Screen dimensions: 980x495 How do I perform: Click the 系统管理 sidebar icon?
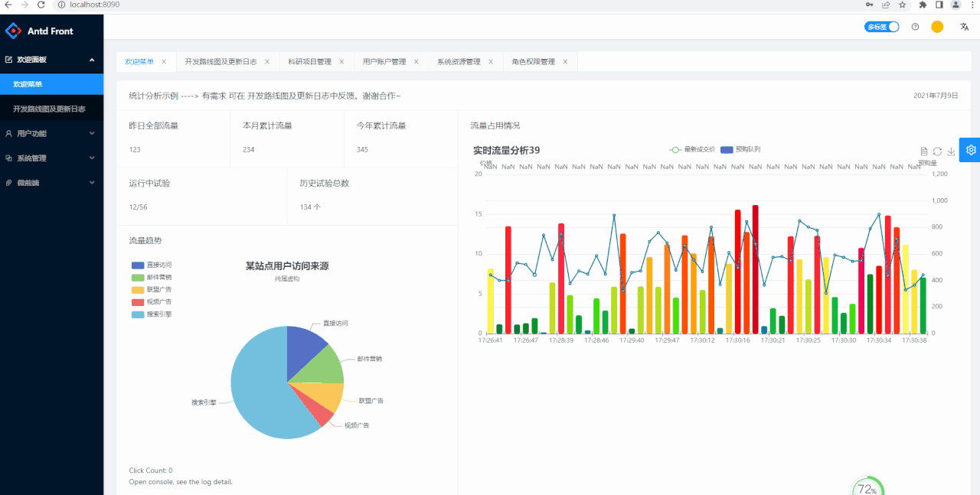point(9,158)
